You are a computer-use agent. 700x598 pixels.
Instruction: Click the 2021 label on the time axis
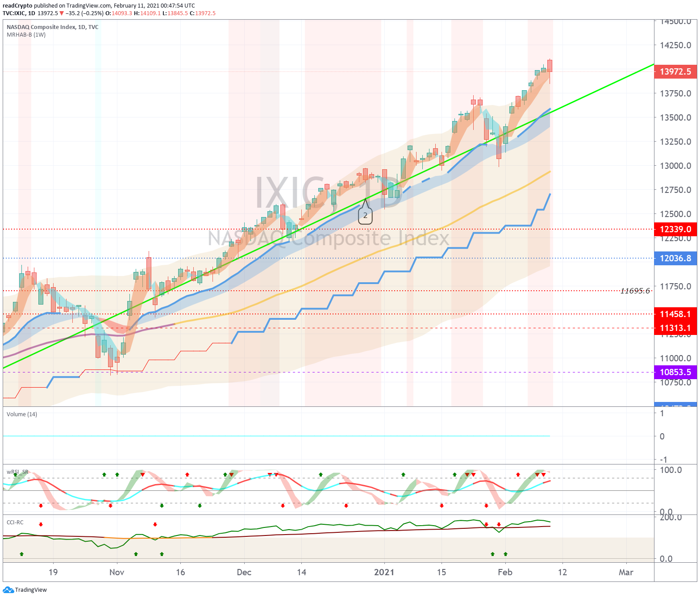(384, 572)
